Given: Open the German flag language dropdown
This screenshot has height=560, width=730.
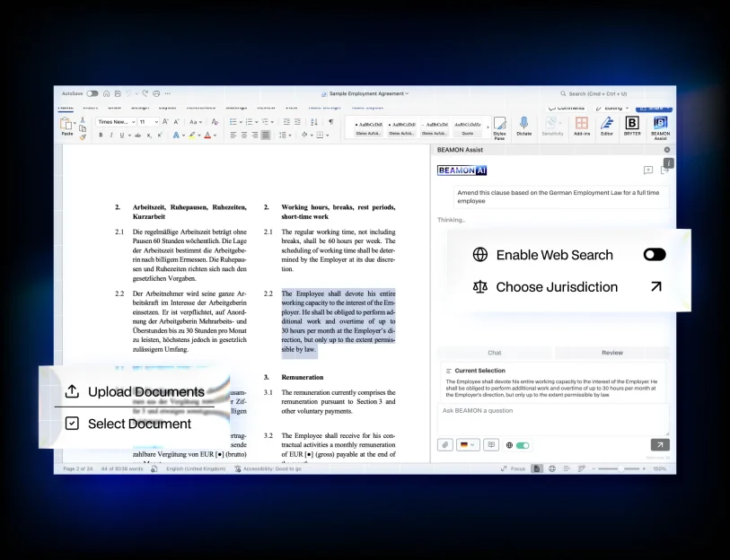Looking at the screenshot, I should tap(468, 444).
